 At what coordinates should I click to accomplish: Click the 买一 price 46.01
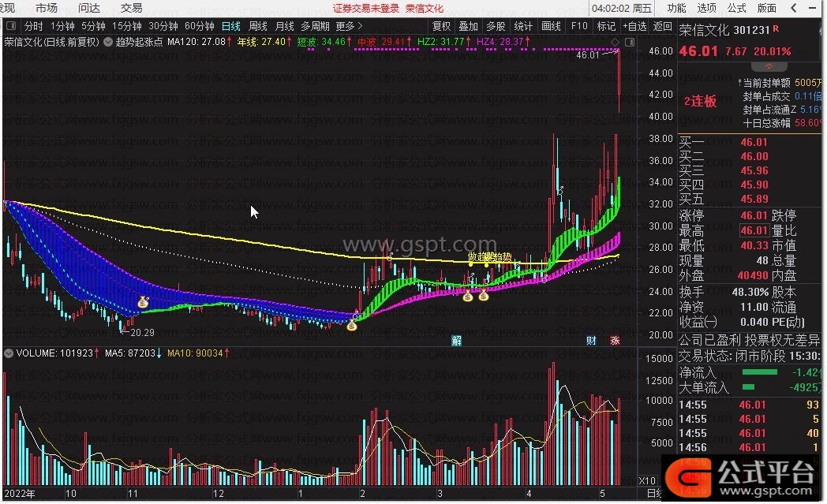pos(754,142)
